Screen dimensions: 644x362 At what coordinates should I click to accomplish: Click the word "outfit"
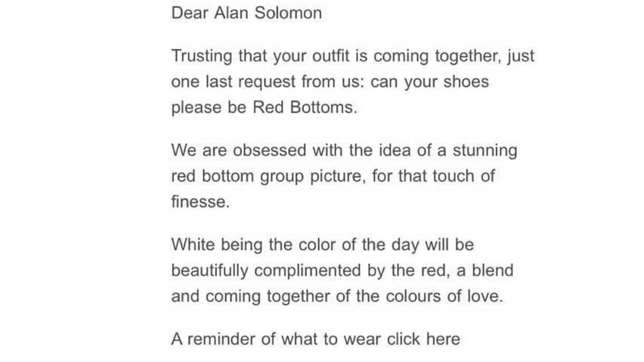click(312, 56)
